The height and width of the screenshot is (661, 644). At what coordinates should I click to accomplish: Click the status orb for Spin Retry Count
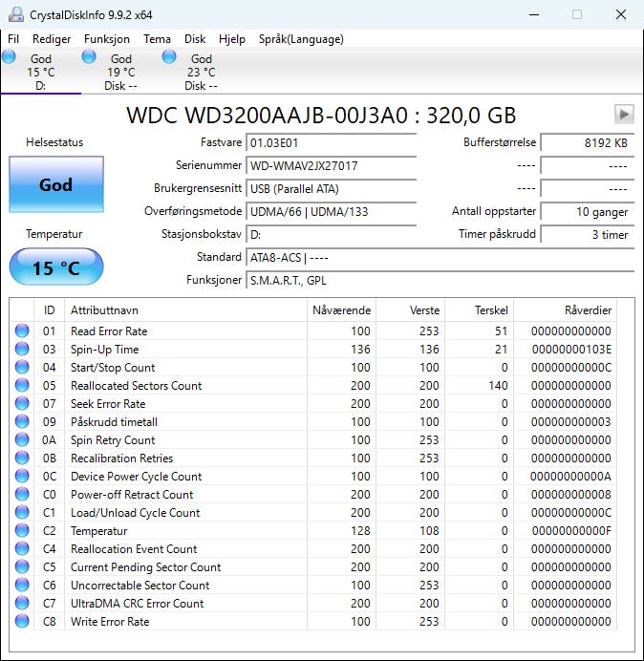click(x=22, y=439)
